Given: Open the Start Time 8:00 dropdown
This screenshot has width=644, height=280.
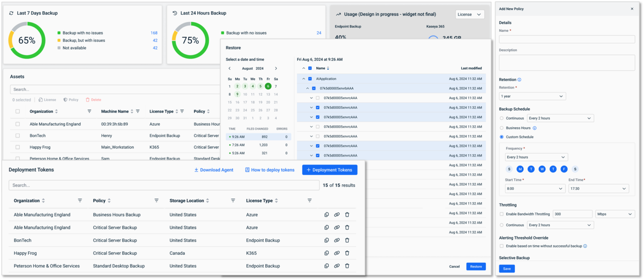Looking at the screenshot, I should pyautogui.click(x=535, y=189).
